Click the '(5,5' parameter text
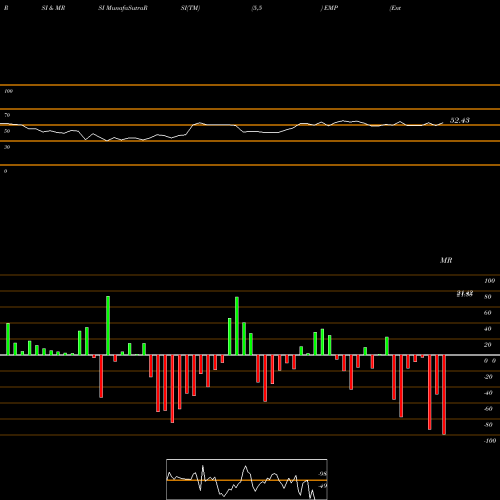Image resolution: width=500 pixels, height=500 pixels. tap(257, 8)
